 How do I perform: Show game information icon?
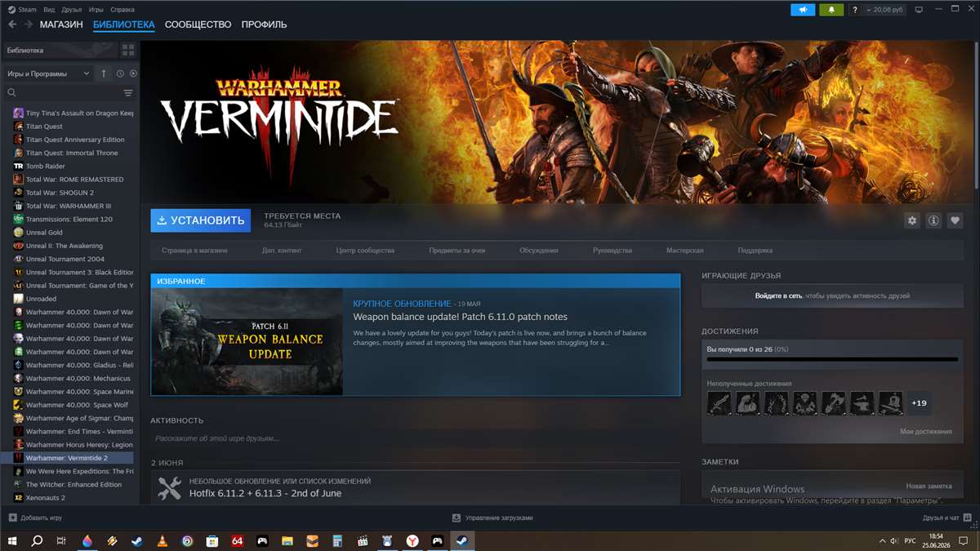click(x=933, y=220)
